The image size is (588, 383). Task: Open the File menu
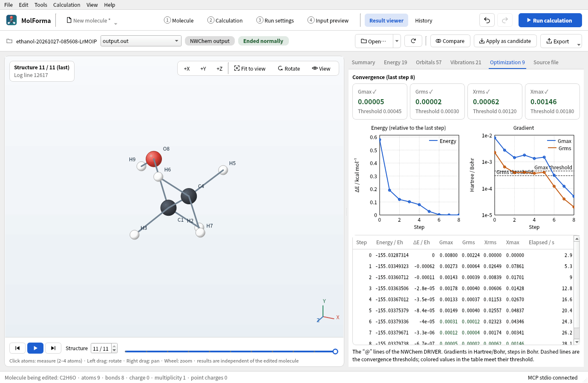click(9, 5)
